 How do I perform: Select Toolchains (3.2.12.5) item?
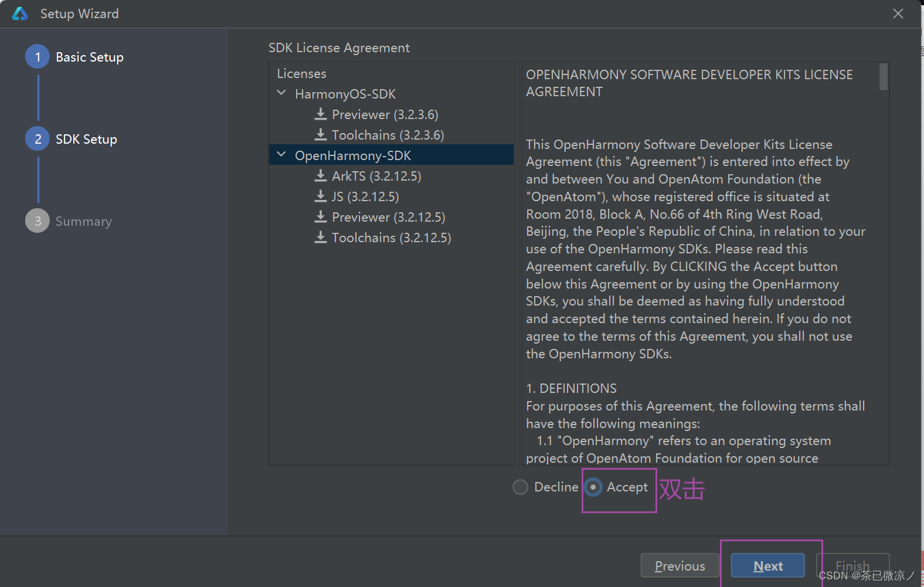coord(392,237)
